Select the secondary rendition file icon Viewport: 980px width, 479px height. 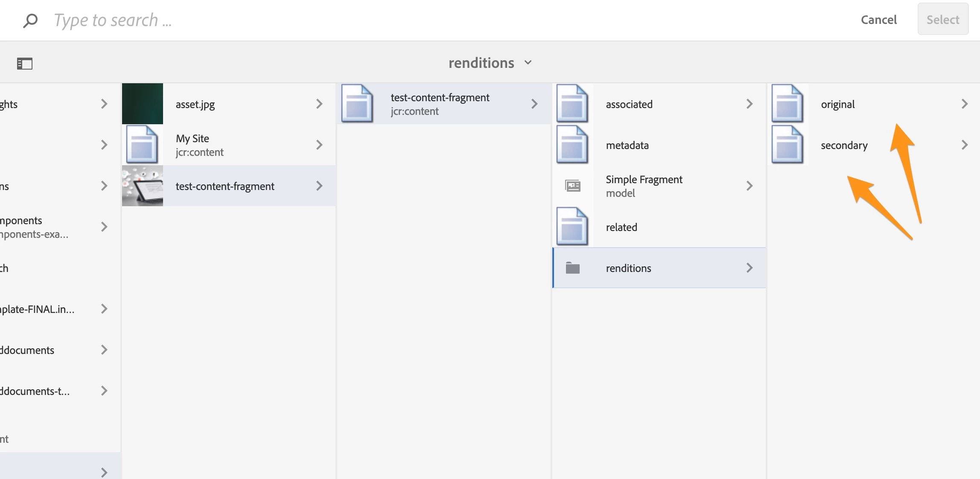coord(787,145)
